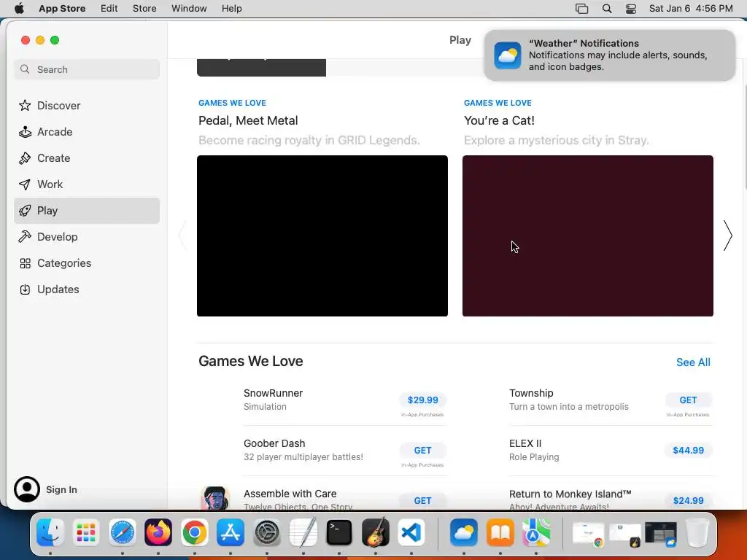Select the Create paintbrush icon
This screenshot has width=747, height=560.
25,158
